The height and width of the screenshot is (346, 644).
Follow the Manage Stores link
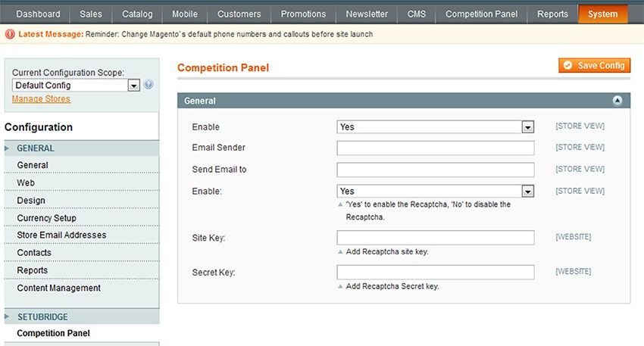tap(41, 99)
